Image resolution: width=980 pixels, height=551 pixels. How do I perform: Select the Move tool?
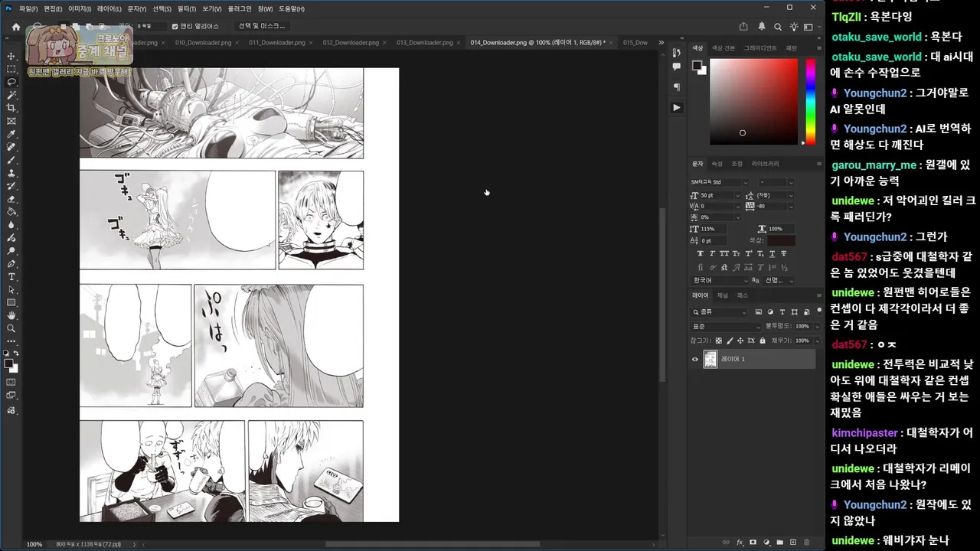(x=11, y=56)
